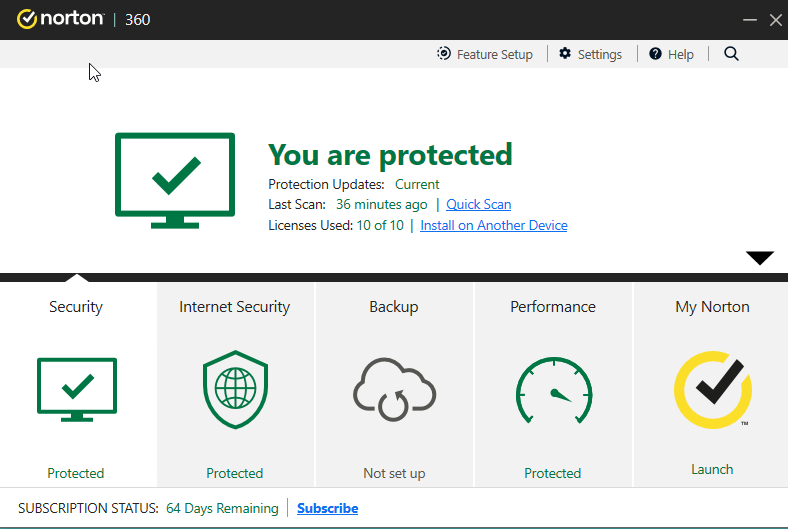Viewport: 788px width, 529px height.
Task: Click the Security monitor checkmark icon
Action: 76,389
